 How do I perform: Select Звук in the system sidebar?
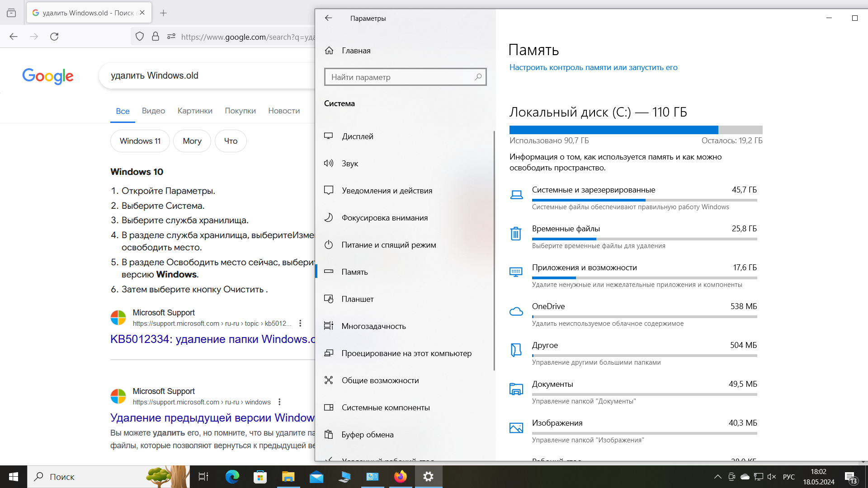tap(349, 164)
